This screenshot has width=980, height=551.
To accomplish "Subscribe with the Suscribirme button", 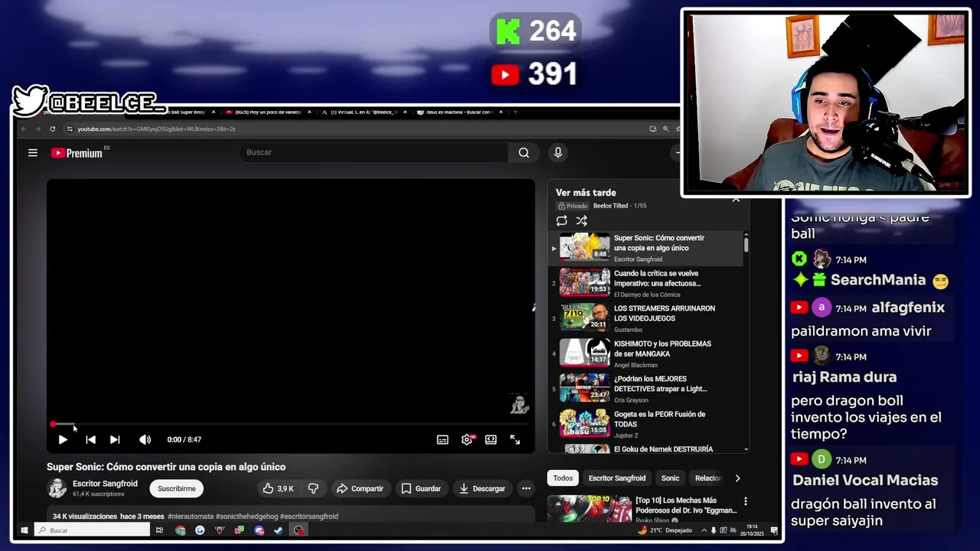I will pos(177,488).
